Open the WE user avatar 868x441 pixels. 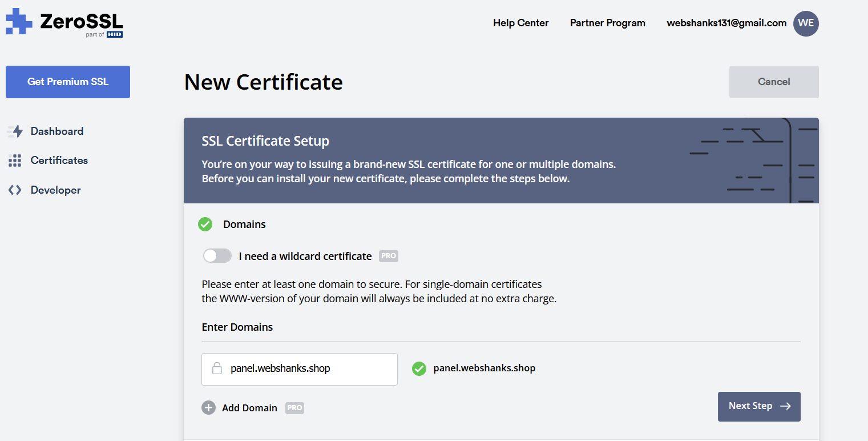pos(806,23)
